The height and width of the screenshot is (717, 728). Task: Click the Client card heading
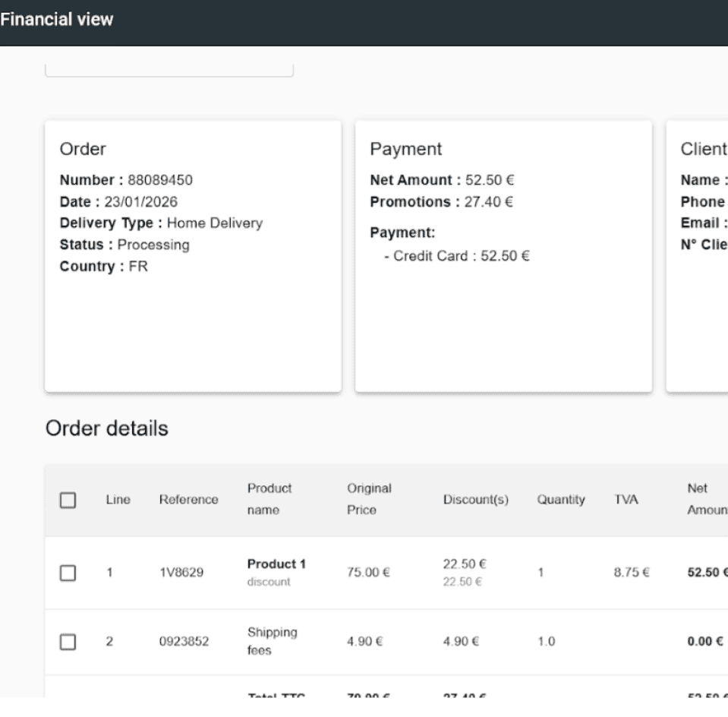coord(701,149)
